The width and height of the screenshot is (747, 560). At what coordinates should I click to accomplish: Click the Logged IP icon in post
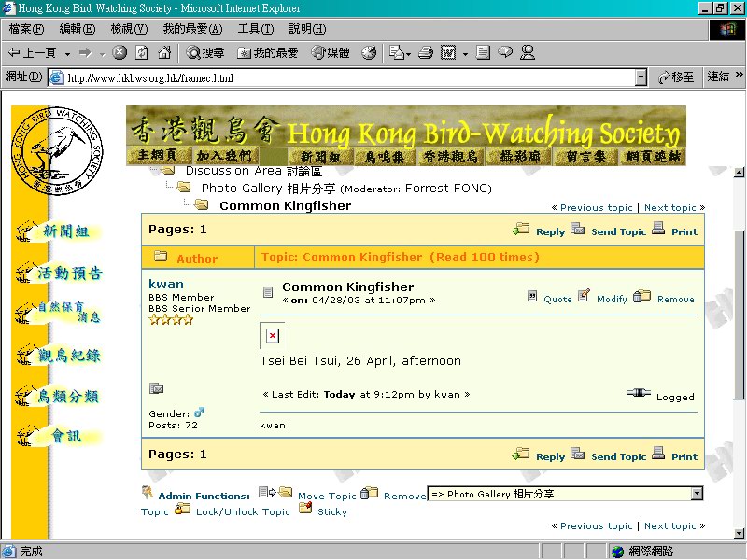click(x=639, y=393)
